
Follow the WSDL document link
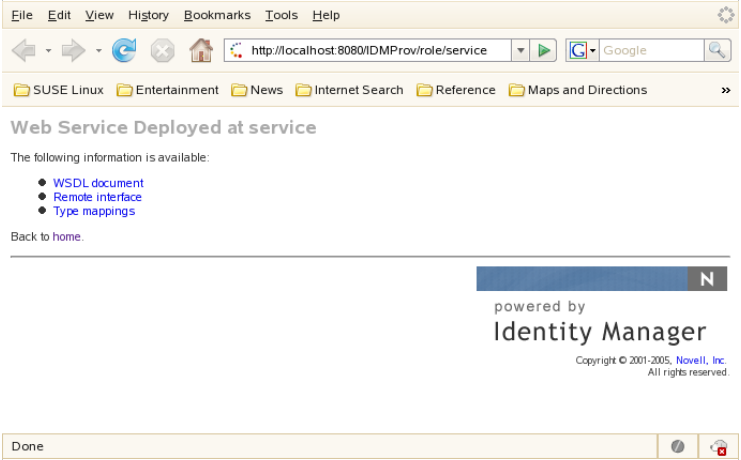98,183
